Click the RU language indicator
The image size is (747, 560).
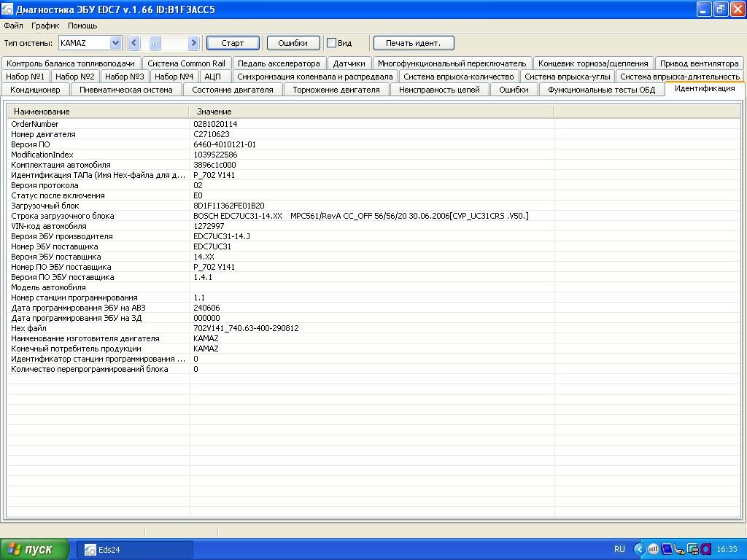(619, 549)
